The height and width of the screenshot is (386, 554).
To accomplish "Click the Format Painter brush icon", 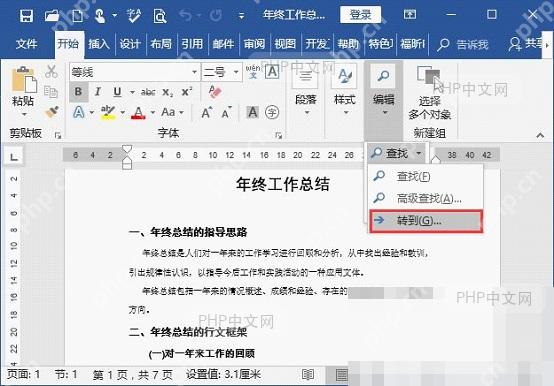I will click(52, 112).
